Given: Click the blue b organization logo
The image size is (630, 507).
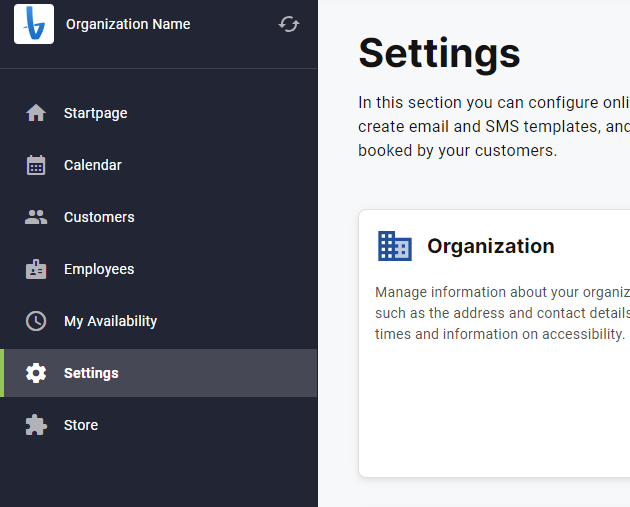Looking at the screenshot, I should pos(34,24).
